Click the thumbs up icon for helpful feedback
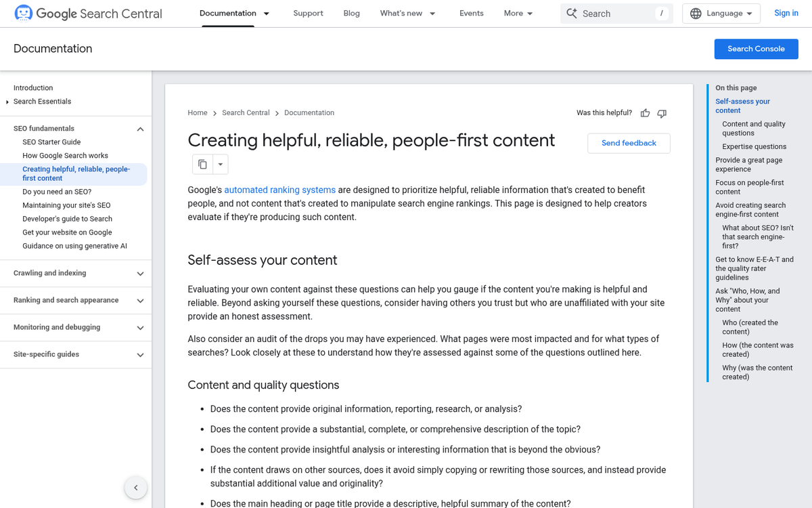 pyautogui.click(x=645, y=113)
